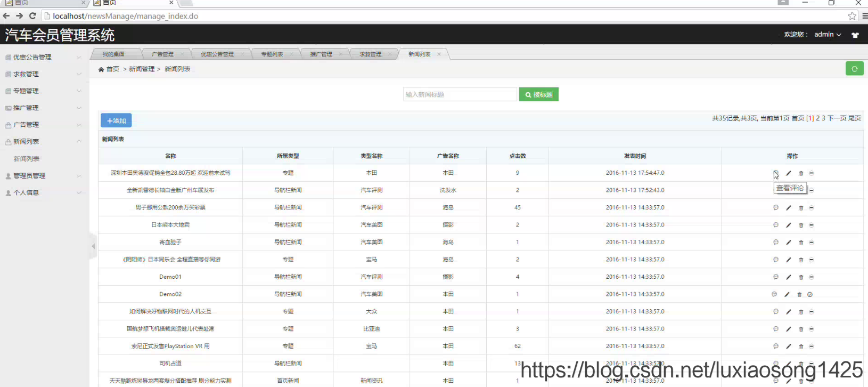Collapse the left sidebar with arrow handle
This screenshot has height=387, width=868.
(x=93, y=246)
